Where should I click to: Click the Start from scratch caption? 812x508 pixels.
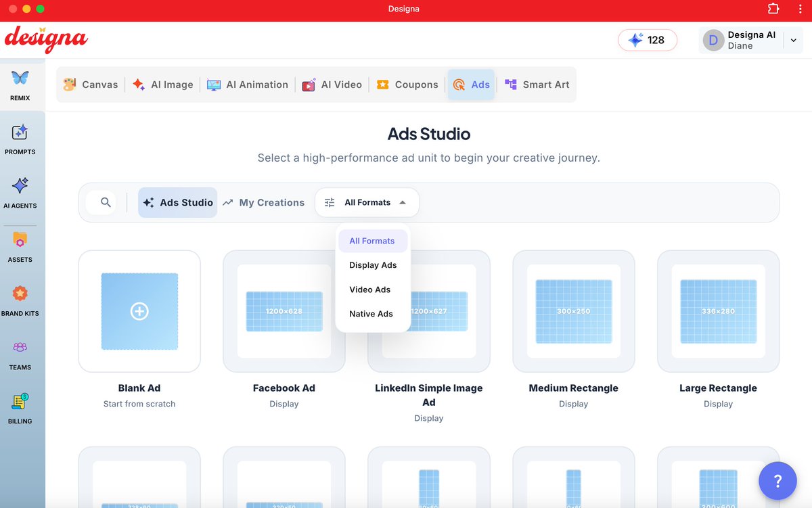coord(139,404)
